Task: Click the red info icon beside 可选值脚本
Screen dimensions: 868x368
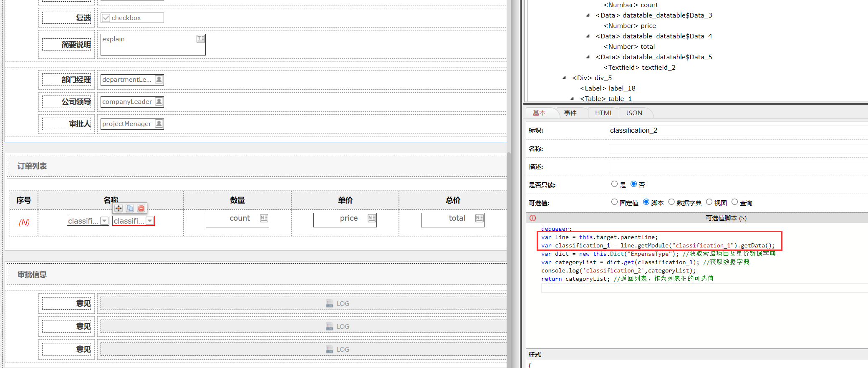Action: [532, 218]
